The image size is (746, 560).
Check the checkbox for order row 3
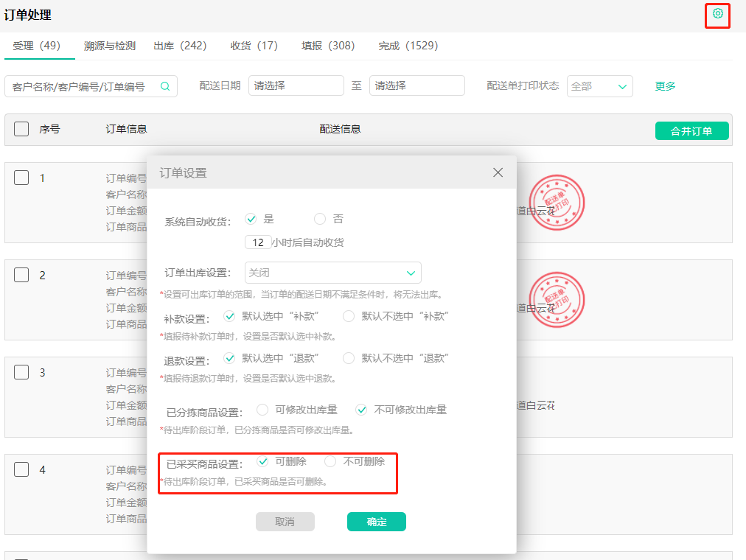point(21,372)
